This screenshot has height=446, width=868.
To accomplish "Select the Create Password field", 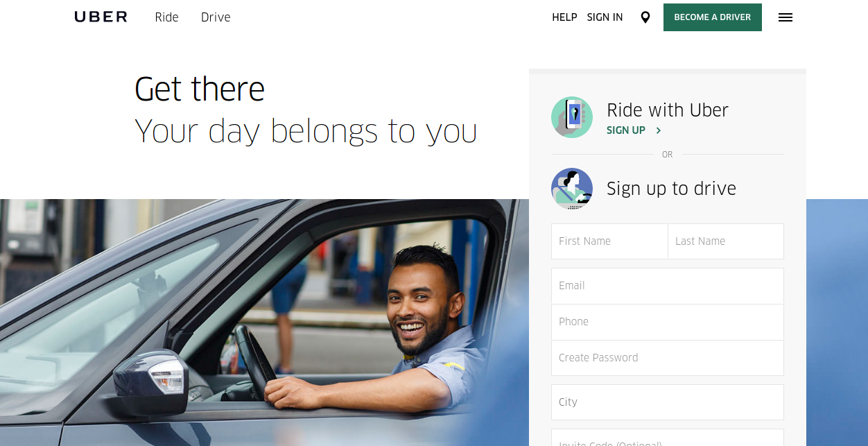I will 668,358.
